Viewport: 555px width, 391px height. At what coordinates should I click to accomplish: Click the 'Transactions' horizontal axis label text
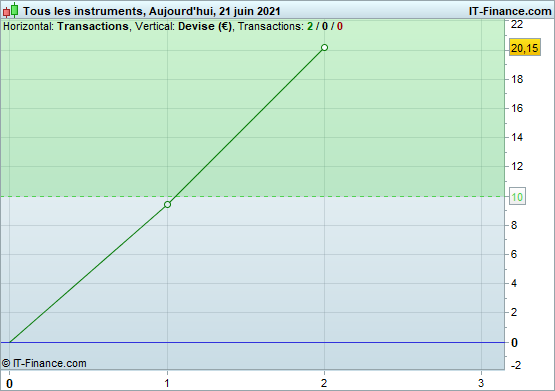[93, 27]
